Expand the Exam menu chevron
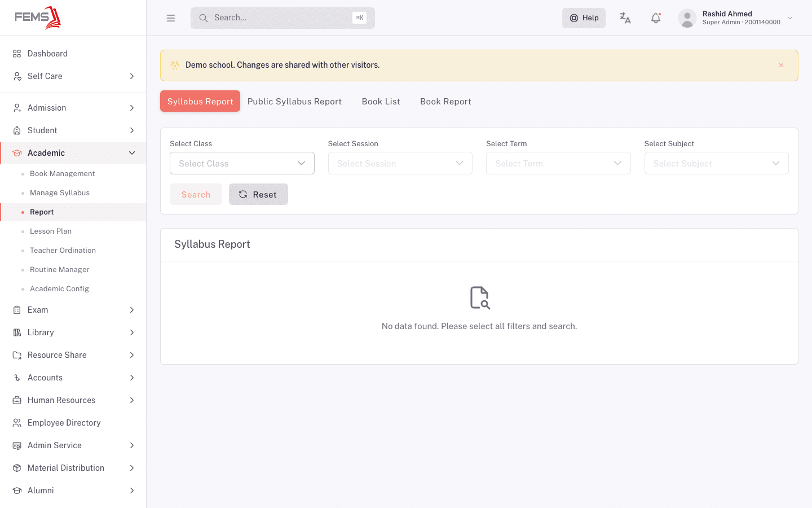The width and height of the screenshot is (812, 508). pos(132,310)
